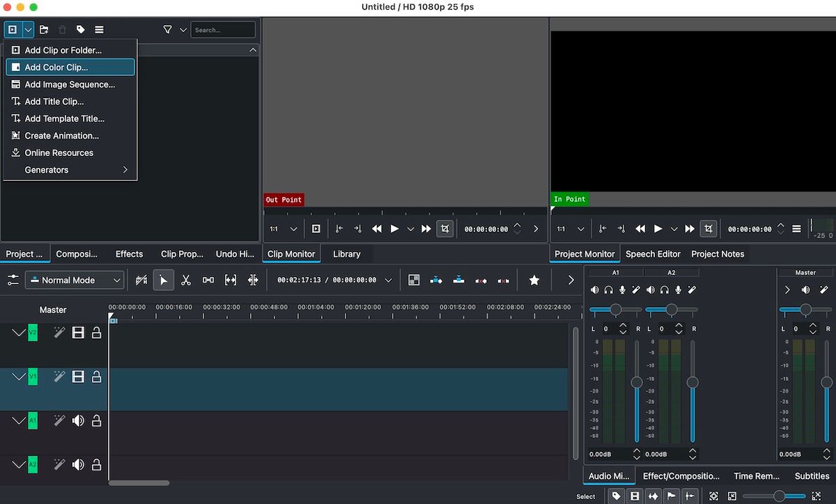Lock the V2 video track

coord(97,333)
